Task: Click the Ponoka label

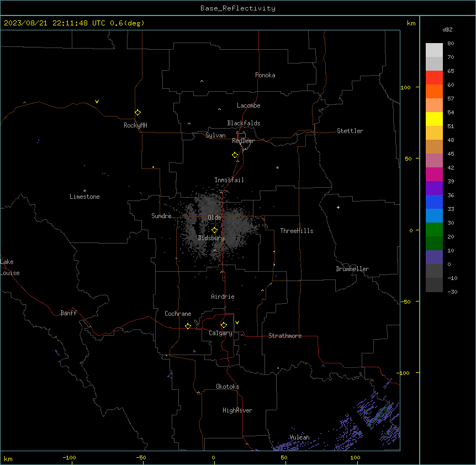Action: coord(265,75)
